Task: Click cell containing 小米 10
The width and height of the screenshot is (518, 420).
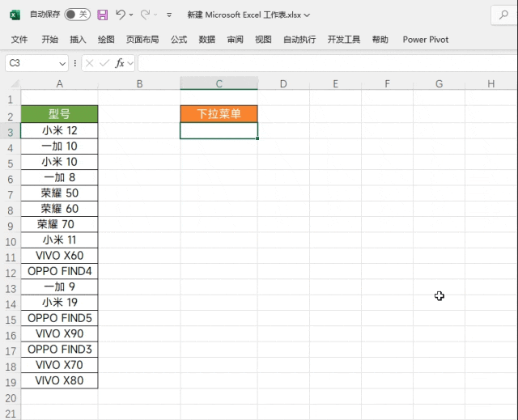Action: click(x=59, y=162)
